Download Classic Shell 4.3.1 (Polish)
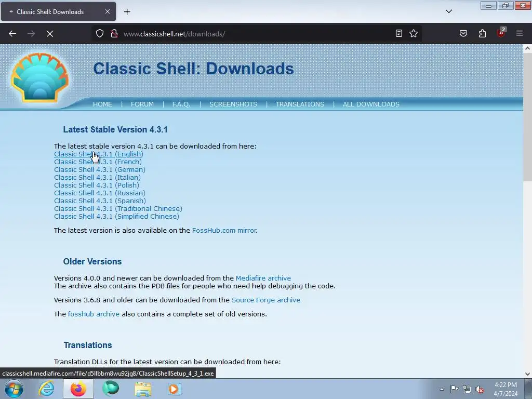The image size is (532, 399). point(96,185)
